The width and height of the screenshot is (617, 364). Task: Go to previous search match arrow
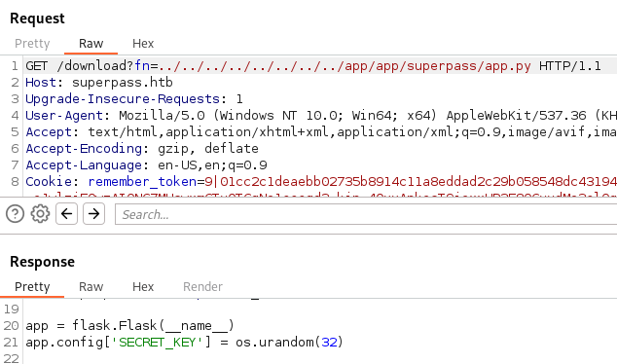(x=66, y=214)
